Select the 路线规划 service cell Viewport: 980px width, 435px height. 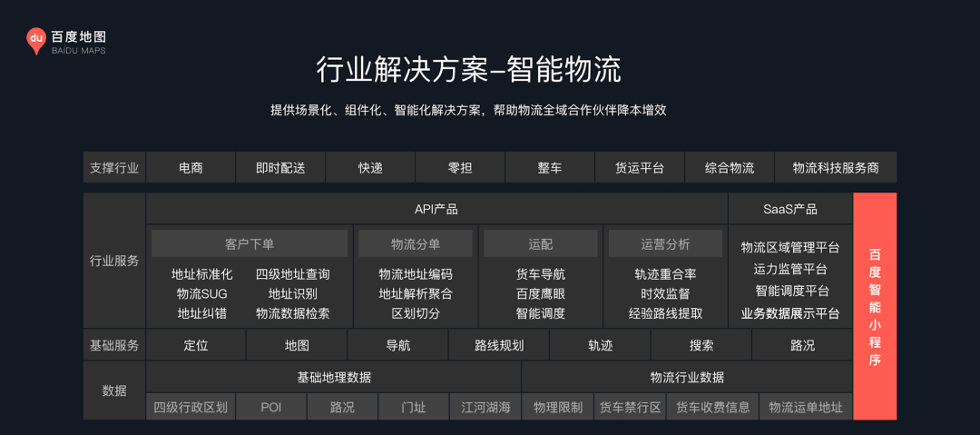pos(499,345)
